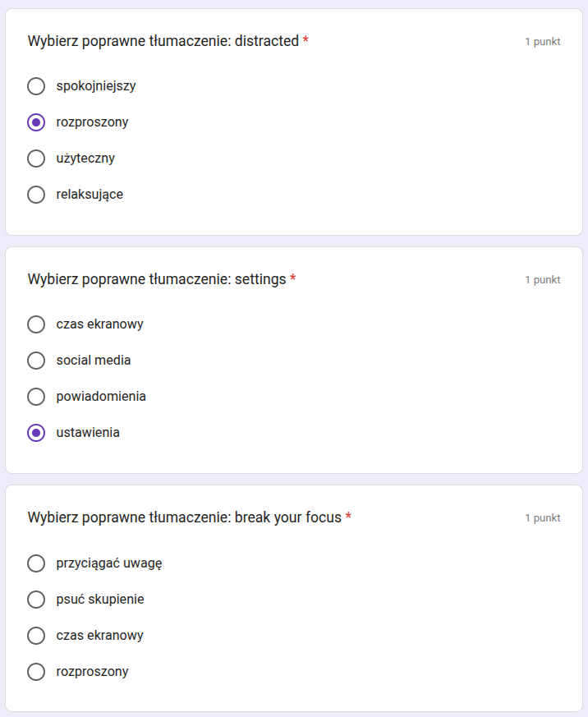Select 'spokojniejszy' radio for distracted

coord(36,86)
